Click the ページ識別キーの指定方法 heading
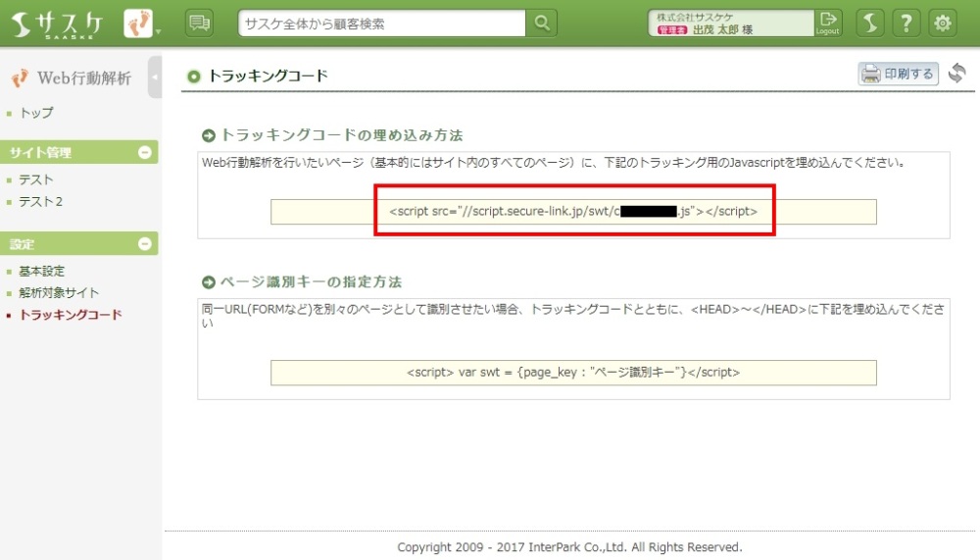980x560 pixels. (311, 282)
